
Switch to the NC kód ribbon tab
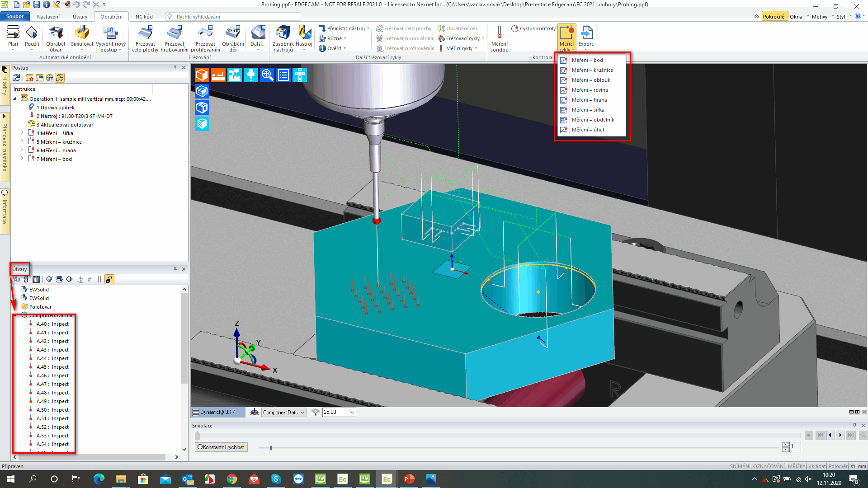tap(144, 17)
